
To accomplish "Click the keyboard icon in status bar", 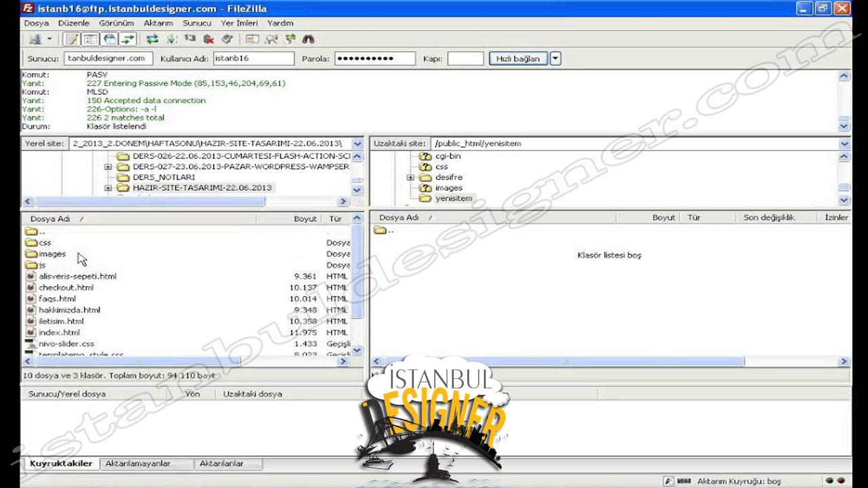I will click(x=684, y=481).
